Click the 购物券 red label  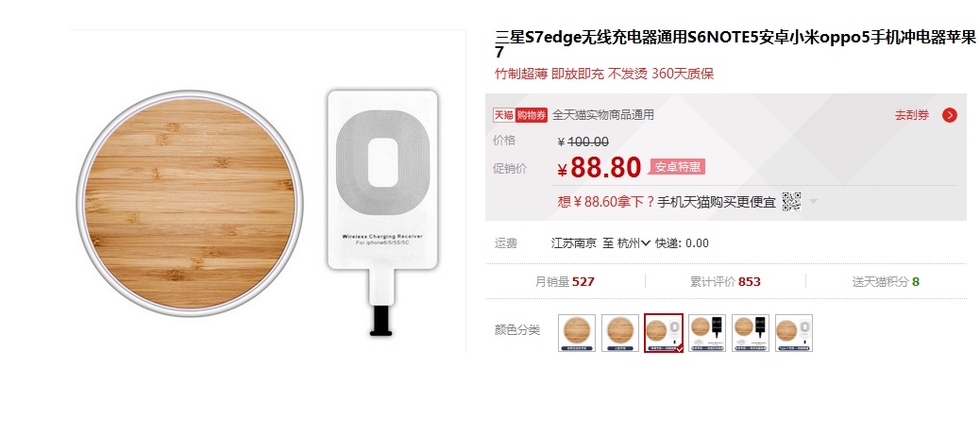[532, 115]
